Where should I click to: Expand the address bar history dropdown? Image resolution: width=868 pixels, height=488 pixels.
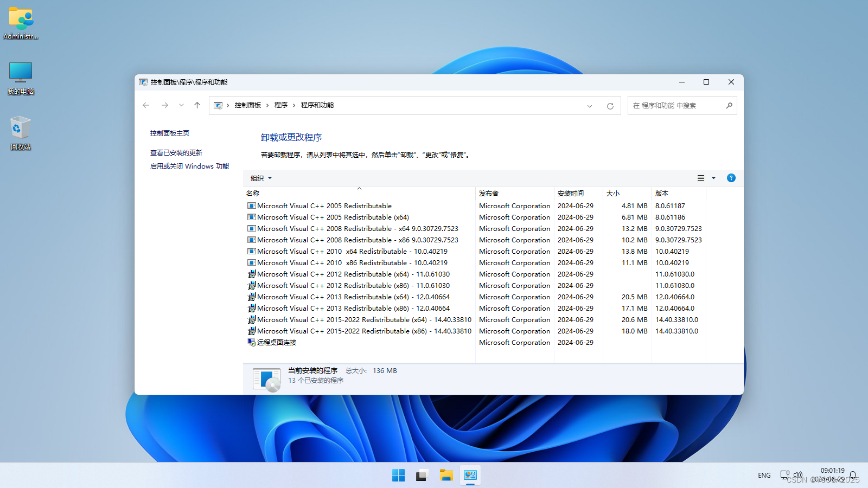click(590, 106)
